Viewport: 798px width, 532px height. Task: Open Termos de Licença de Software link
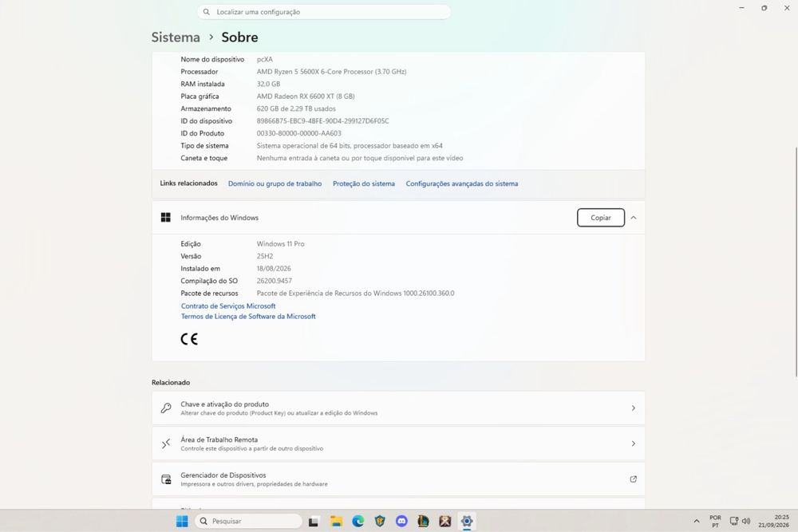248,317
